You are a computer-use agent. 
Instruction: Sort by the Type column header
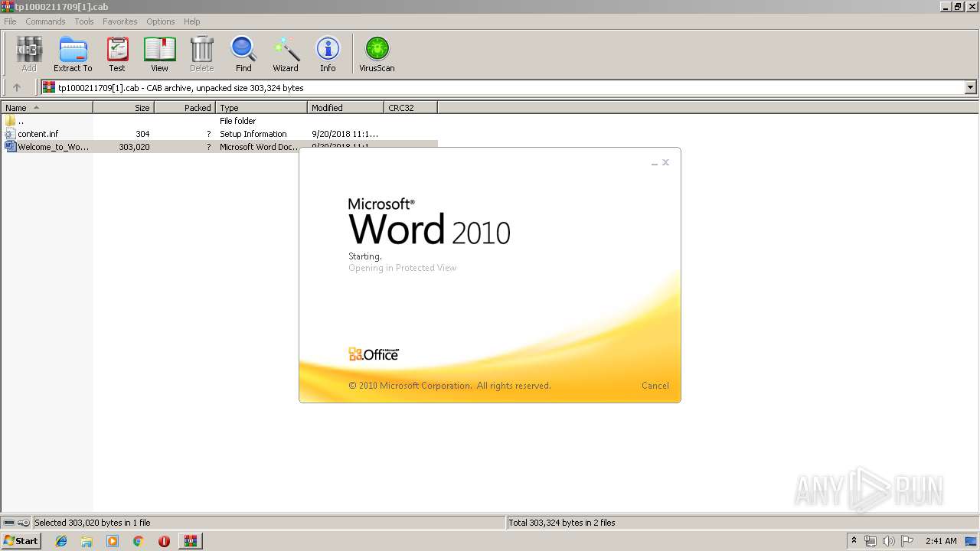click(261, 108)
